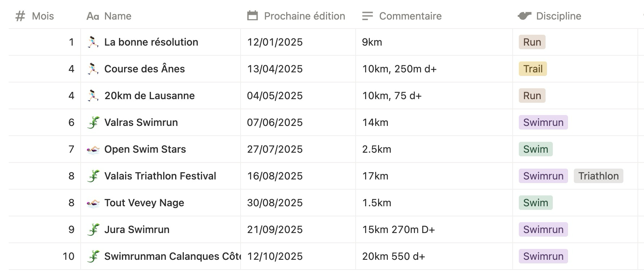Click the hash icon in the Mois header
Viewport: 644px width, 275px height.
(20, 16)
